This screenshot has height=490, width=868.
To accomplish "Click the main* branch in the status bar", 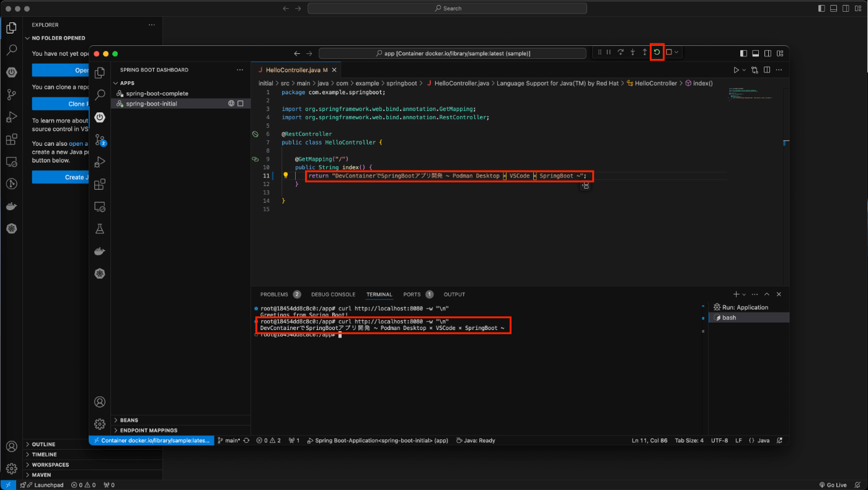I will click(229, 440).
